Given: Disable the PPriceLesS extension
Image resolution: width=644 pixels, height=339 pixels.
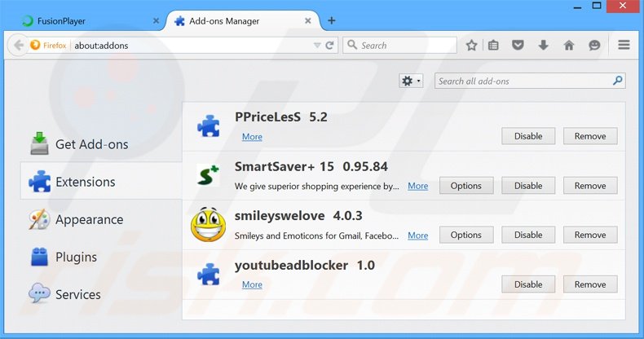Looking at the screenshot, I should point(528,136).
